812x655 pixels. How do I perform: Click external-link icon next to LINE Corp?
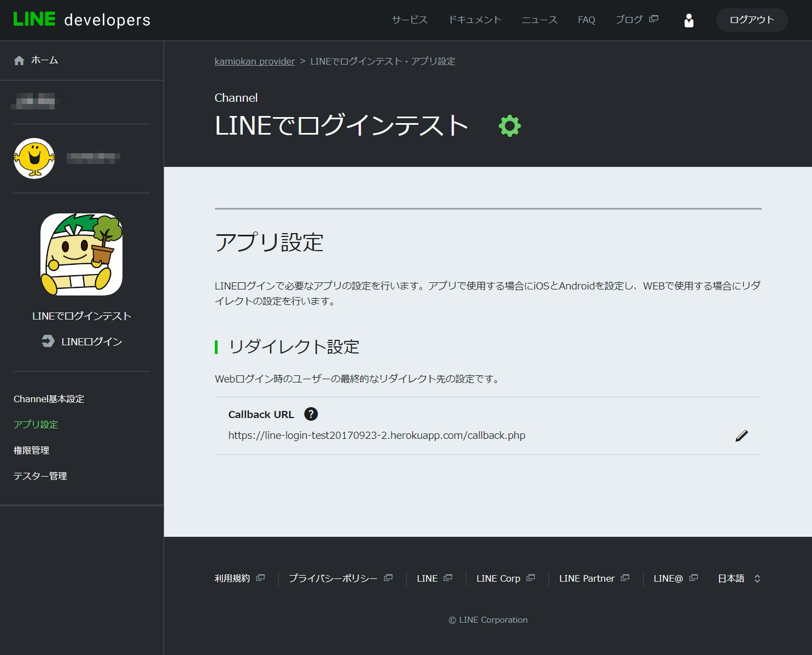(x=530, y=578)
